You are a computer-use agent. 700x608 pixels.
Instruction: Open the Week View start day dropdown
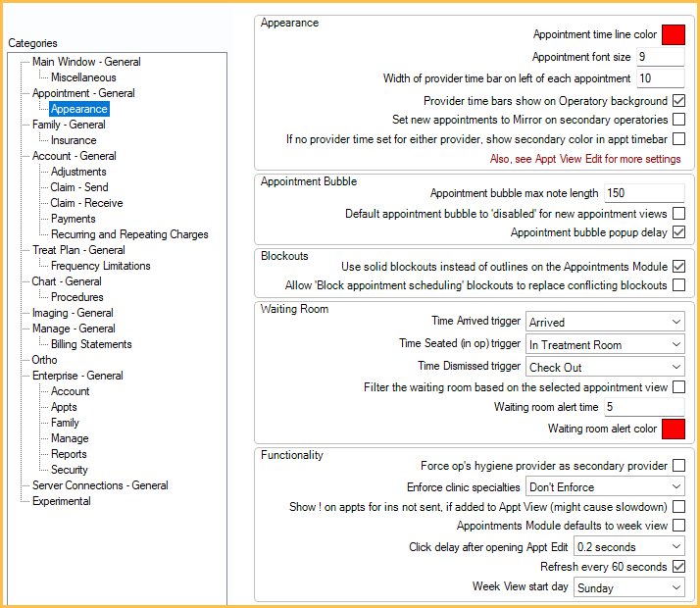tap(629, 588)
